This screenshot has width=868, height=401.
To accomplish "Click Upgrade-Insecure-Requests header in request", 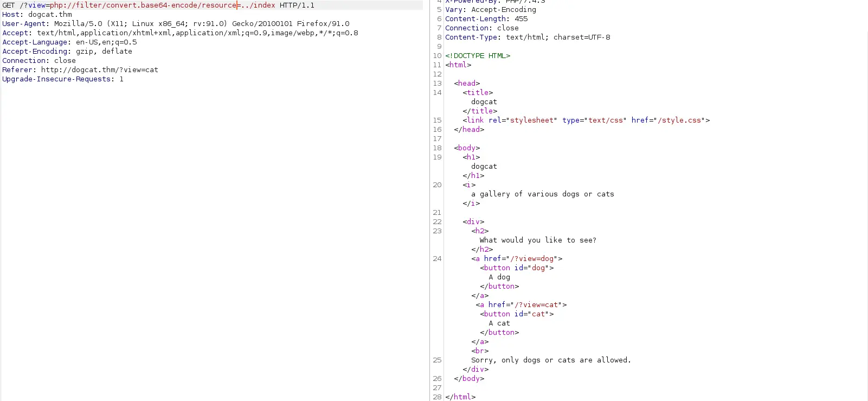I will 63,79.
